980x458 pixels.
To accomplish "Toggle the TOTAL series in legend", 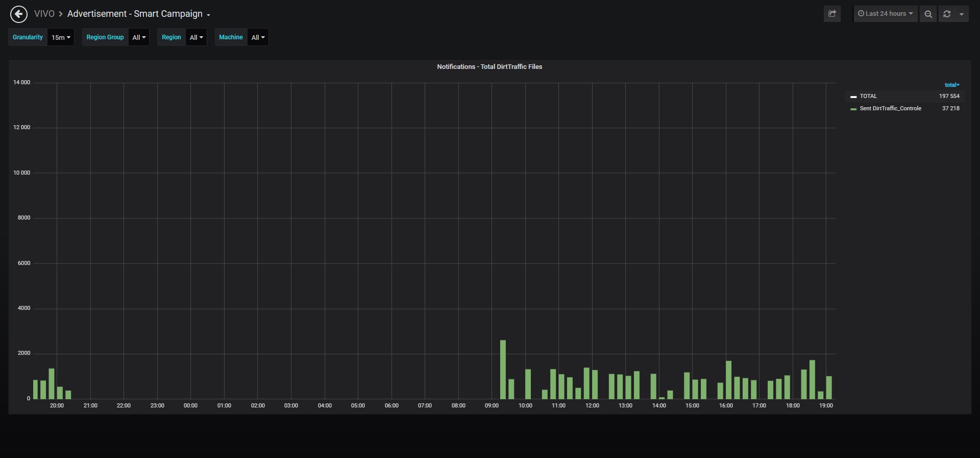I will coord(868,96).
